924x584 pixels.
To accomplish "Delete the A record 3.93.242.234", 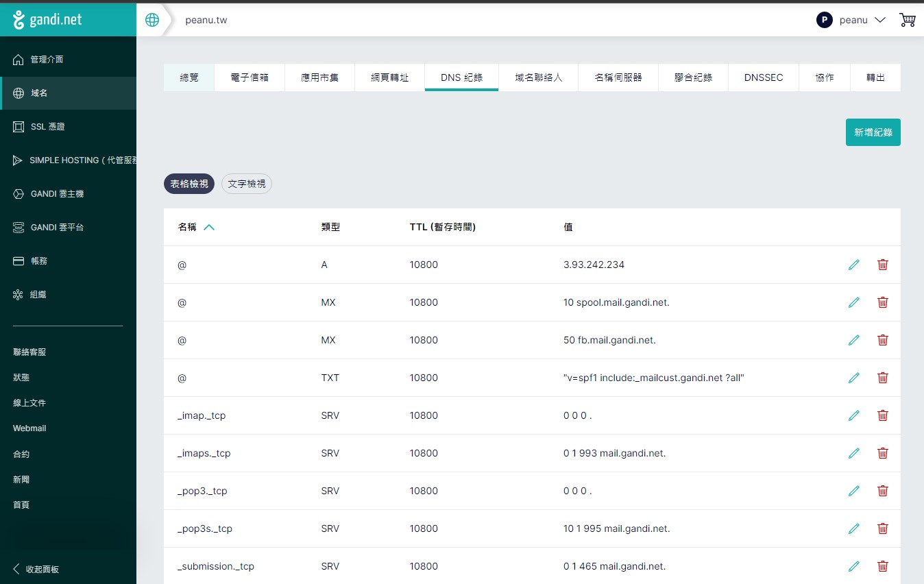I will click(883, 265).
